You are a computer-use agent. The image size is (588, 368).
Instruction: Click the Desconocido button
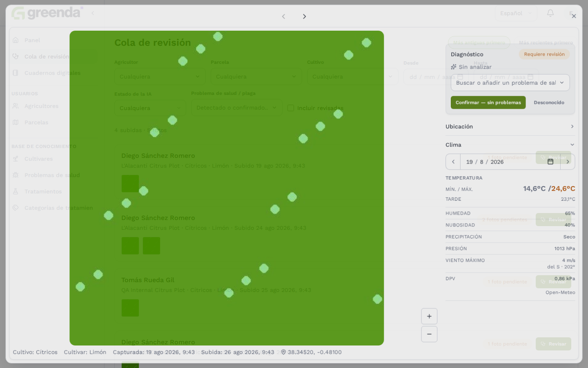pyautogui.click(x=549, y=103)
